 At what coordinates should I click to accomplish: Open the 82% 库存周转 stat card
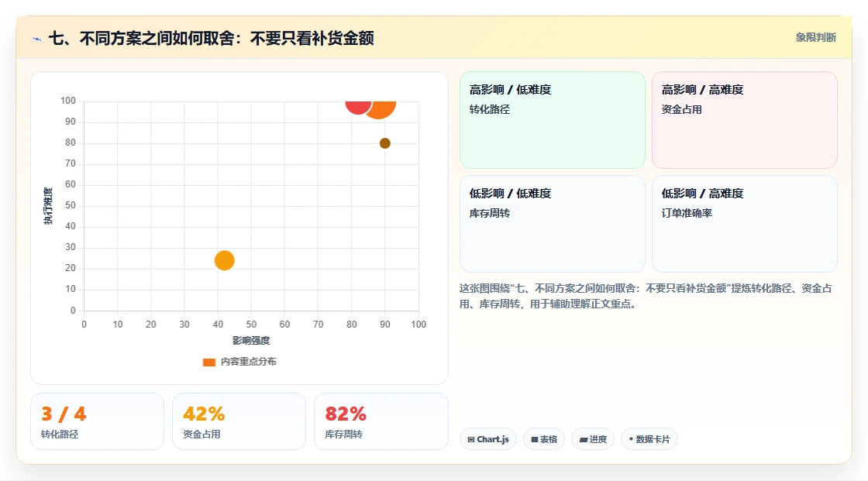(x=381, y=421)
